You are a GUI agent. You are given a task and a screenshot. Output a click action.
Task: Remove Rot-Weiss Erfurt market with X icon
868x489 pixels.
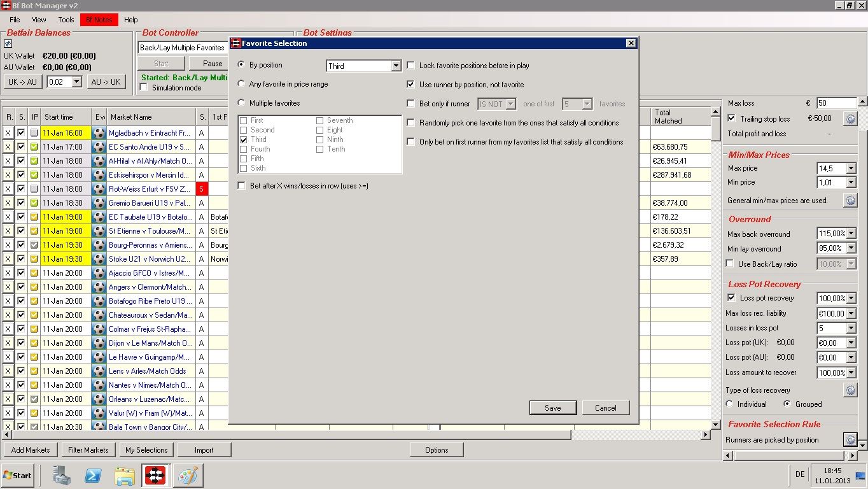pos(8,189)
